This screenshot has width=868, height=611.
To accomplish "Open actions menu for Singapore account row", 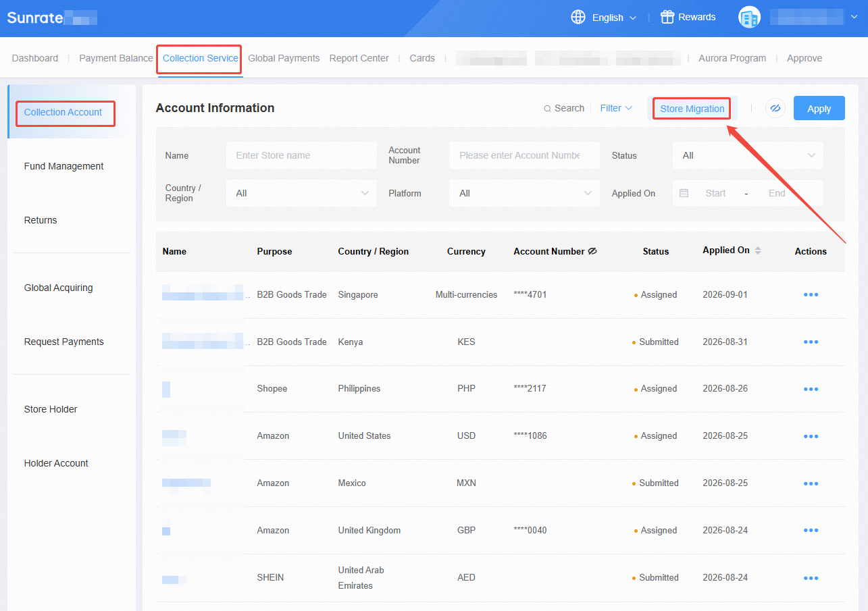I will [811, 295].
